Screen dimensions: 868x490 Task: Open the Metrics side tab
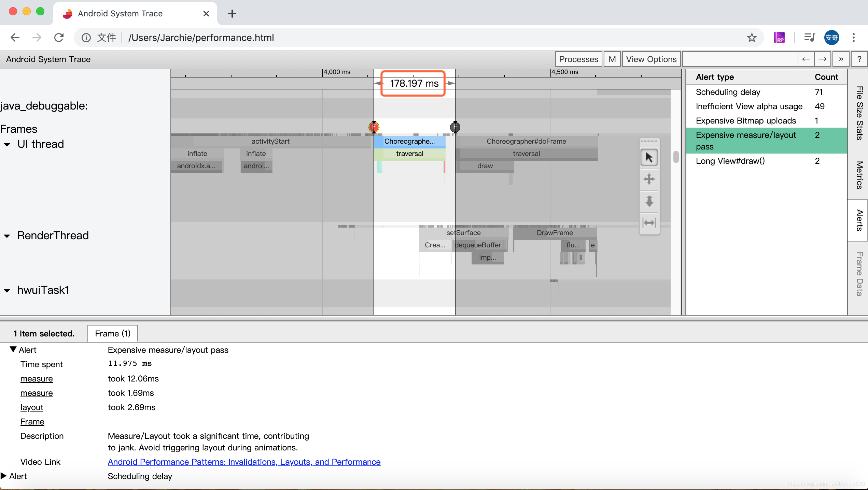pyautogui.click(x=859, y=175)
